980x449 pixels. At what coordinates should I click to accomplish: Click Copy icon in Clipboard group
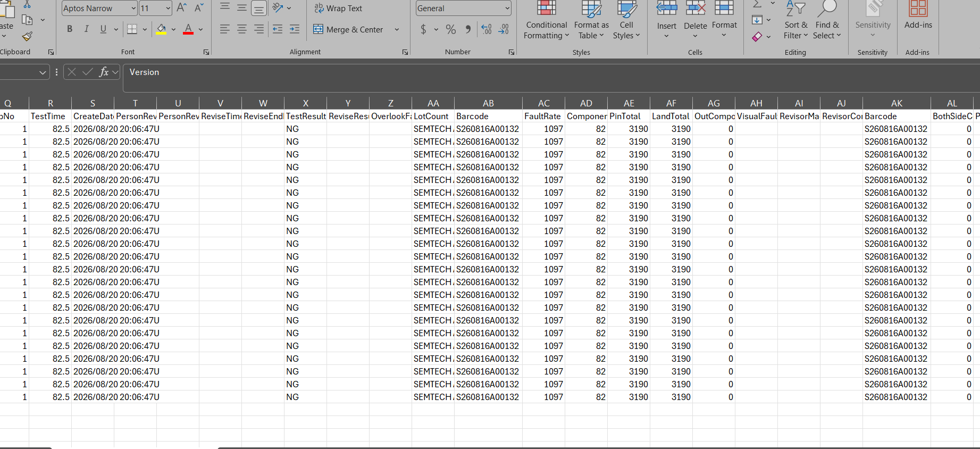point(27,20)
